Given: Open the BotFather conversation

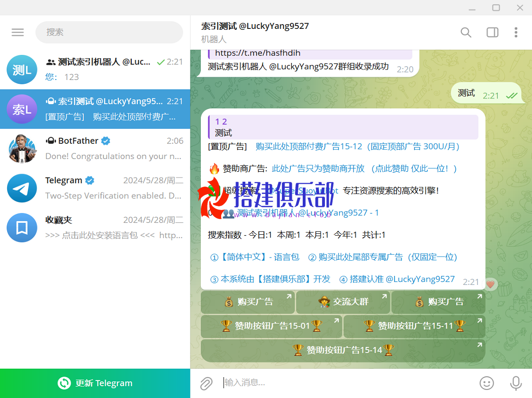Looking at the screenshot, I should click(95, 149).
